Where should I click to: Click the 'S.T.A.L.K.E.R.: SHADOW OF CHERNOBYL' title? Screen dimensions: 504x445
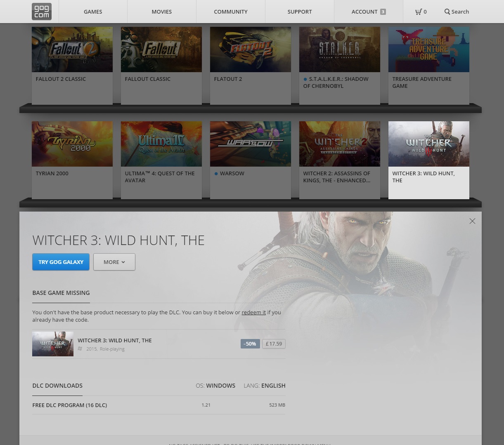coord(336,82)
